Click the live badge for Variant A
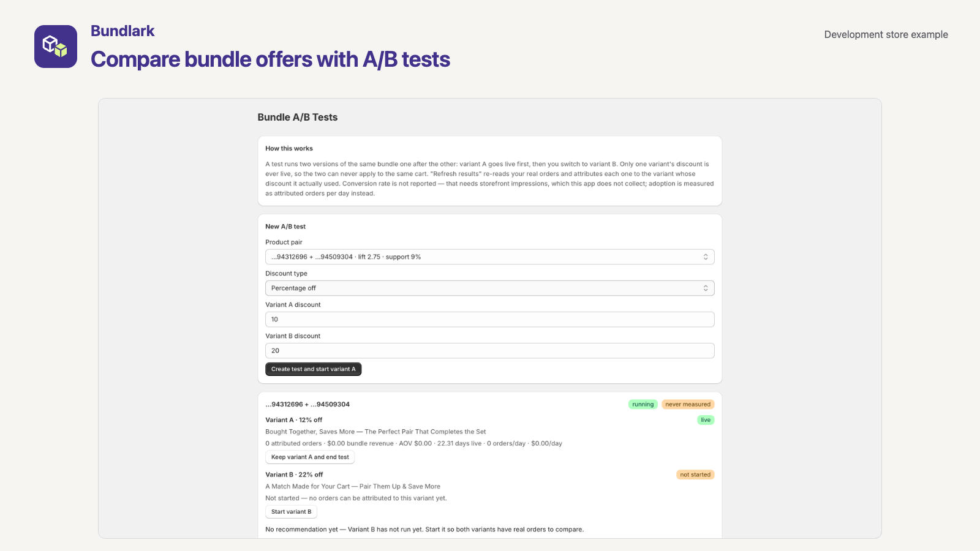The image size is (980, 551). pos(706,420)
